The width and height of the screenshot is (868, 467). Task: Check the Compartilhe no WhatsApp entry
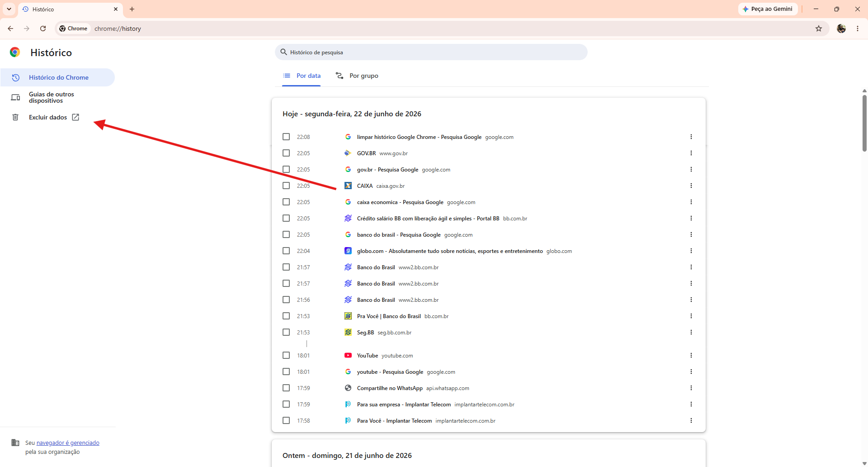click(x=286, y=388)
